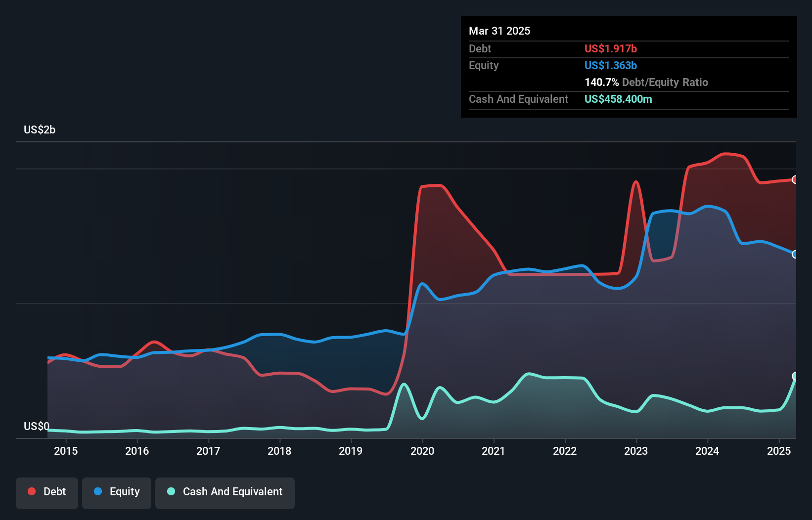Image resolution: width=812 pixels, height=520 pixels.
Task: Click the 2025 x-axis label
Action: coord(779,451)
